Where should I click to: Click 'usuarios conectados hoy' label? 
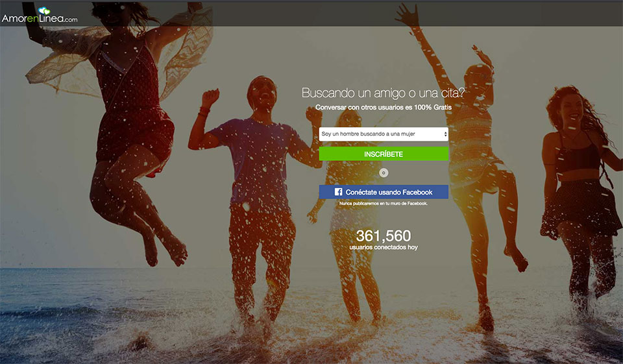coord(383,248)
